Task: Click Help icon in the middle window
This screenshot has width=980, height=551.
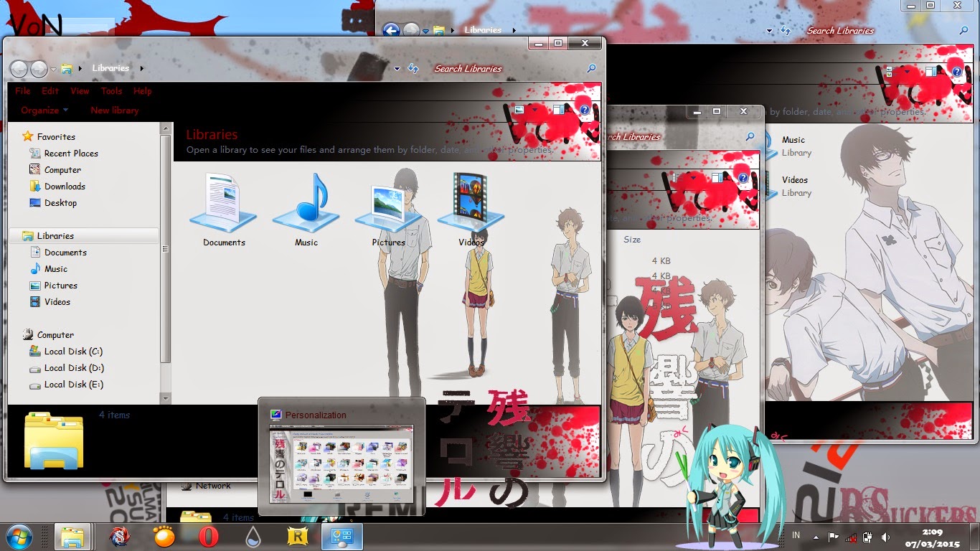Action: pyautogui.click(x=743, y=177)
